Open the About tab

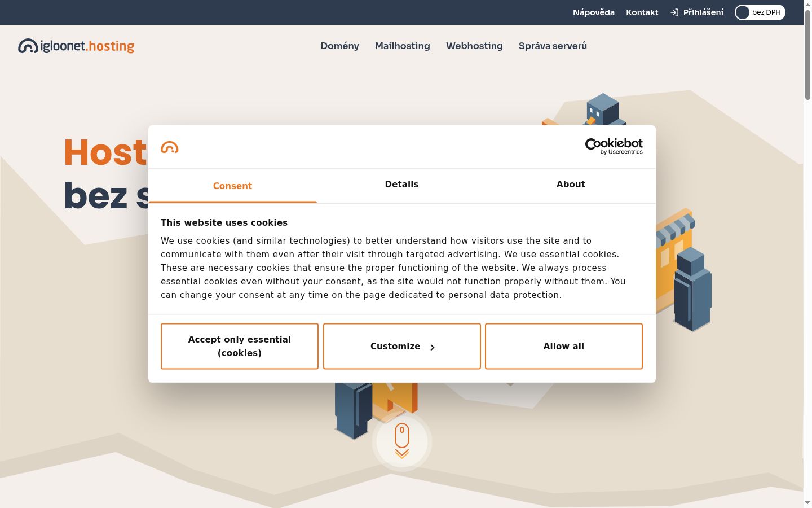click(x=571, y=185)
